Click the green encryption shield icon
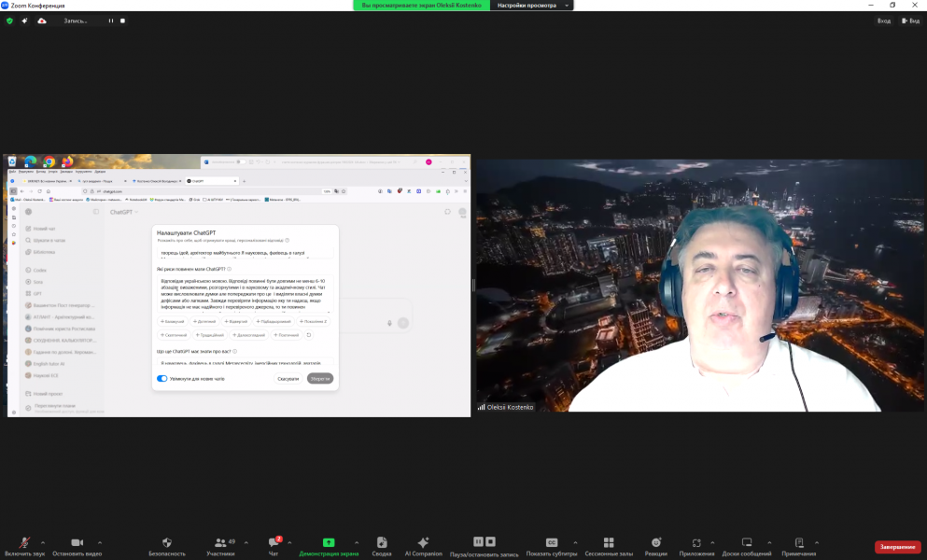Image resolution: width=927 pixels, height=560 pixels. pos(10,21)
